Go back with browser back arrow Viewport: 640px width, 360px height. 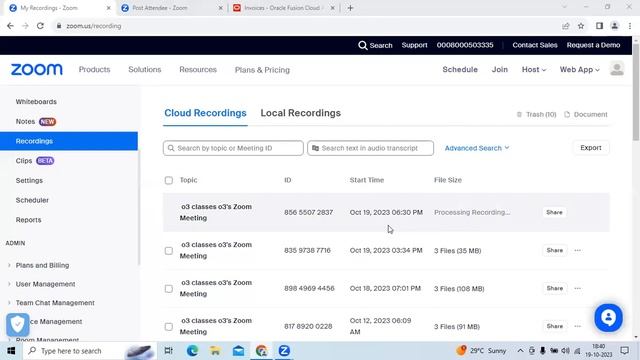(x=10, y=26)
